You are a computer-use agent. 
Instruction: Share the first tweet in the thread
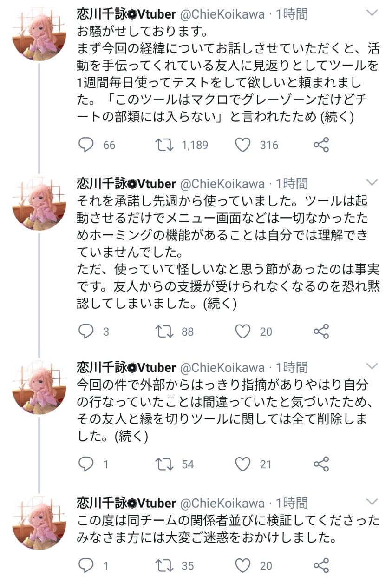[321, 145]
